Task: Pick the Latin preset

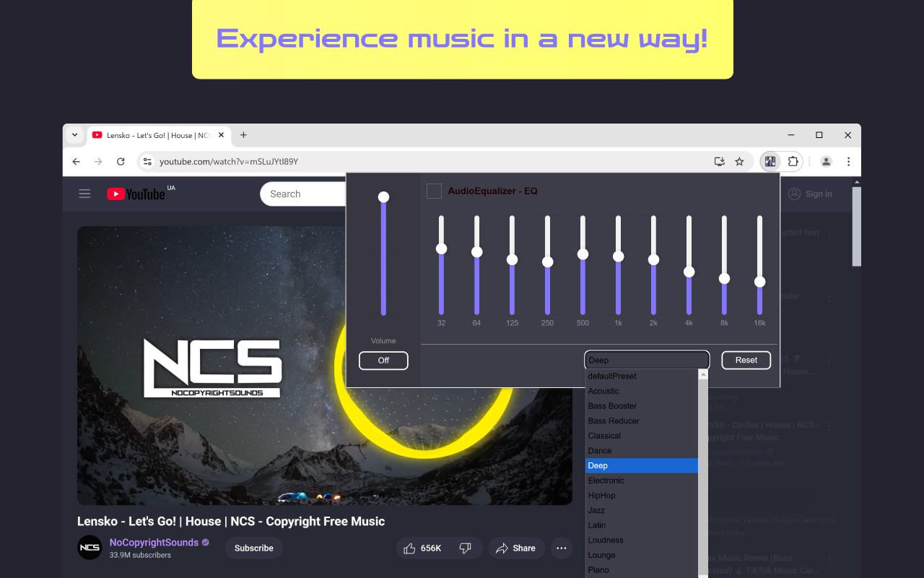Action: 642,525
